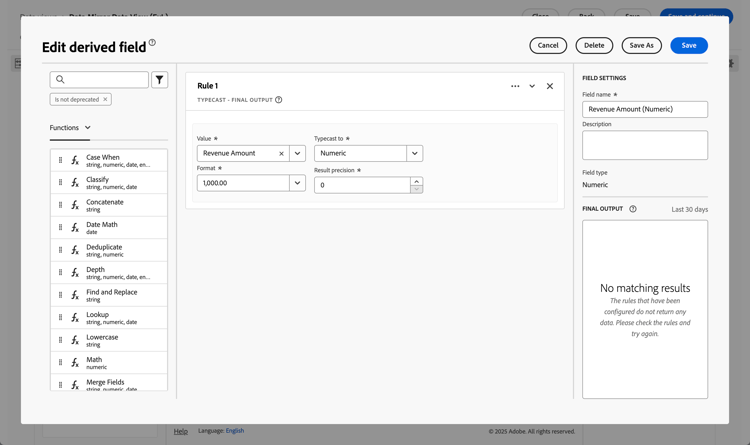Open the Final Output help icon
Screen dimensions: 750x445
(633, 209)
